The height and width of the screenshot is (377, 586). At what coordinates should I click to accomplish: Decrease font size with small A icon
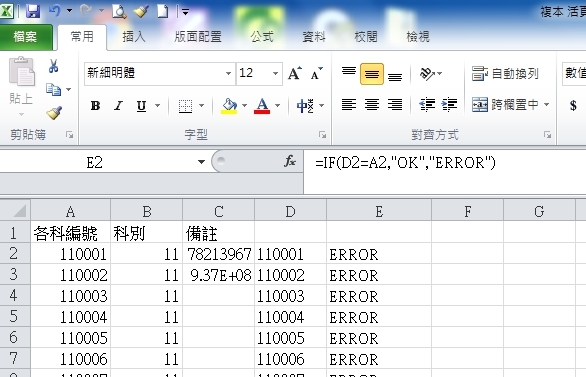pyautogui.click(x=316, y=74)
